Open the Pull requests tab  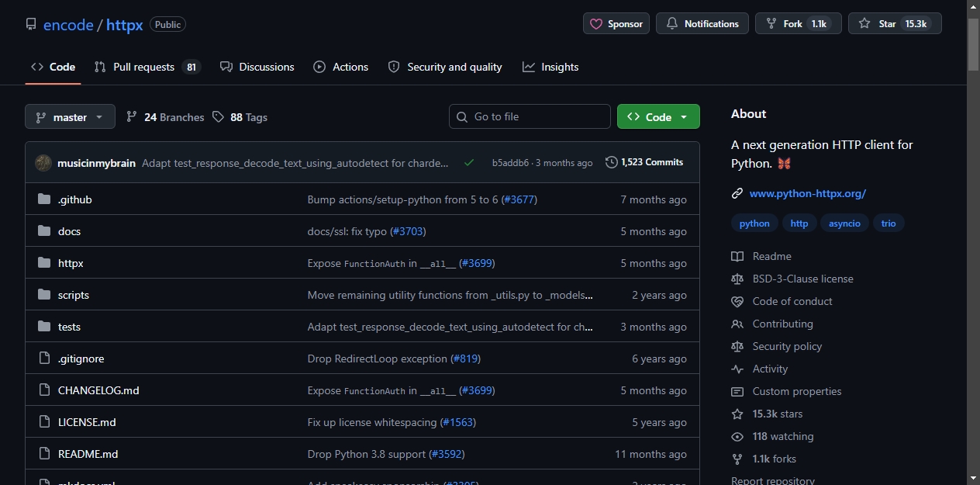coord(147,67)
